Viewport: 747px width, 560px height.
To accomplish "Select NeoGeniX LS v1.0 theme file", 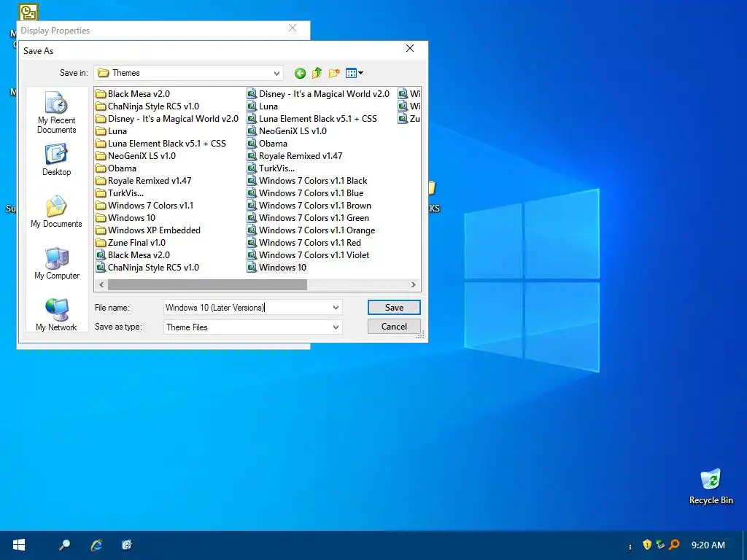I will tap(287, 131).
